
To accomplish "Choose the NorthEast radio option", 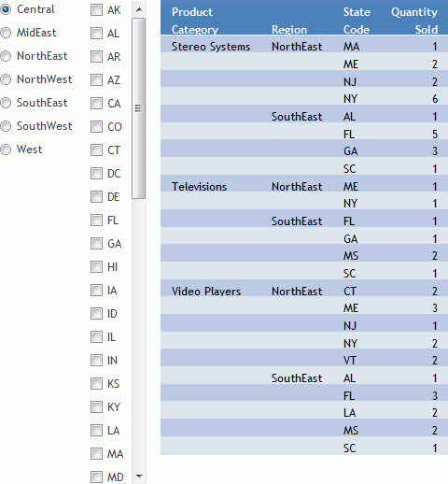I will (x=6, y=56).
